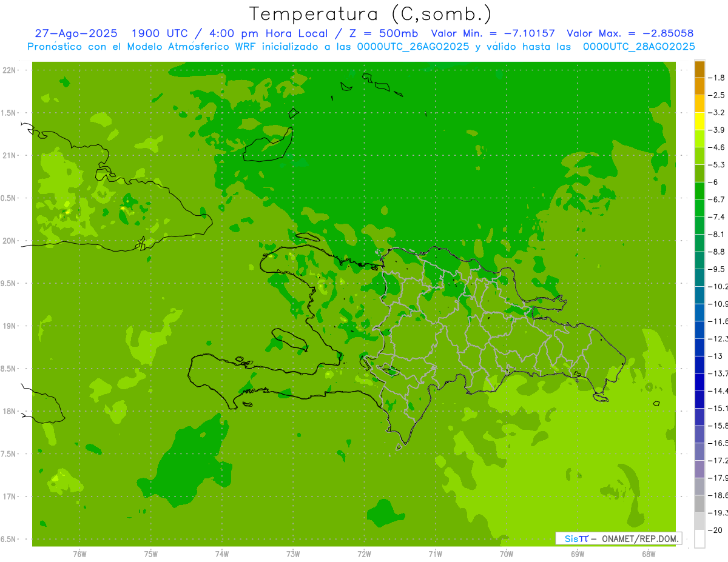Pick the purple band between -17.2 and -17.9

(x=699, y=469)
